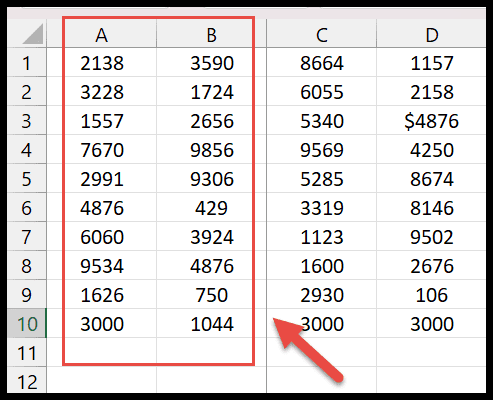Select column C header
This screenshot has width=493, height=400.
point(322,34)
